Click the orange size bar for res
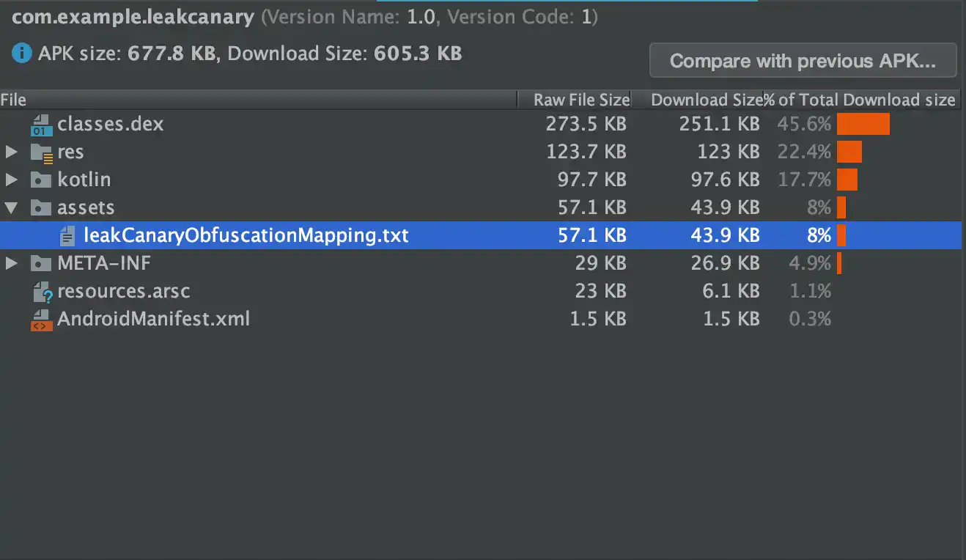966x560 pixels. (x=849, y=152)
